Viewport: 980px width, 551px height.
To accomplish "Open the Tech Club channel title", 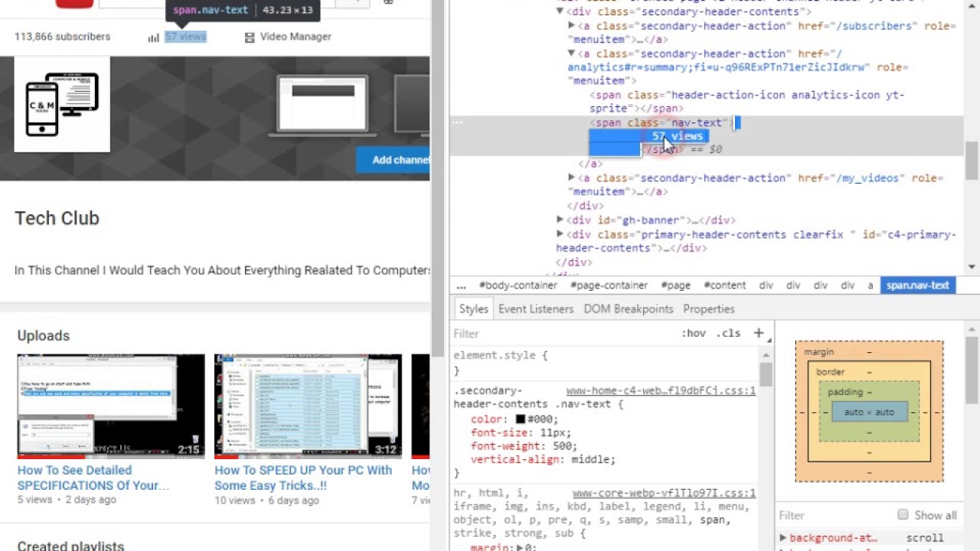I will 57,218.
